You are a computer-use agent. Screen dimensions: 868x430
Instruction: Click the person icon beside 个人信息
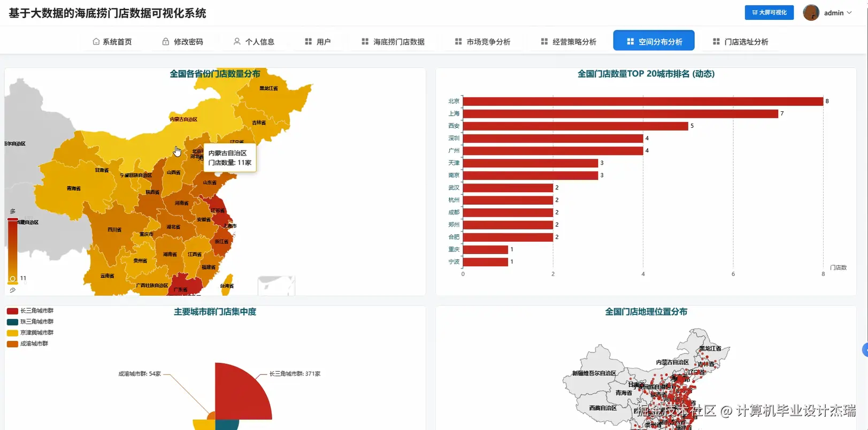click(237, 41)
